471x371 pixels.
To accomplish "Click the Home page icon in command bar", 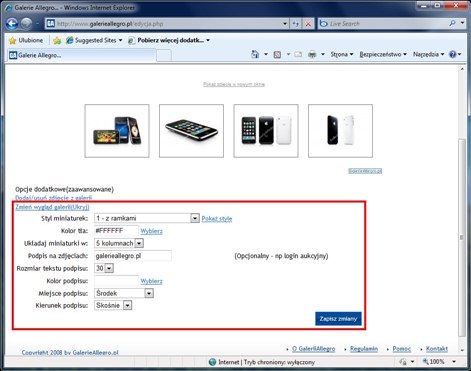I will [x=255, y=54].
